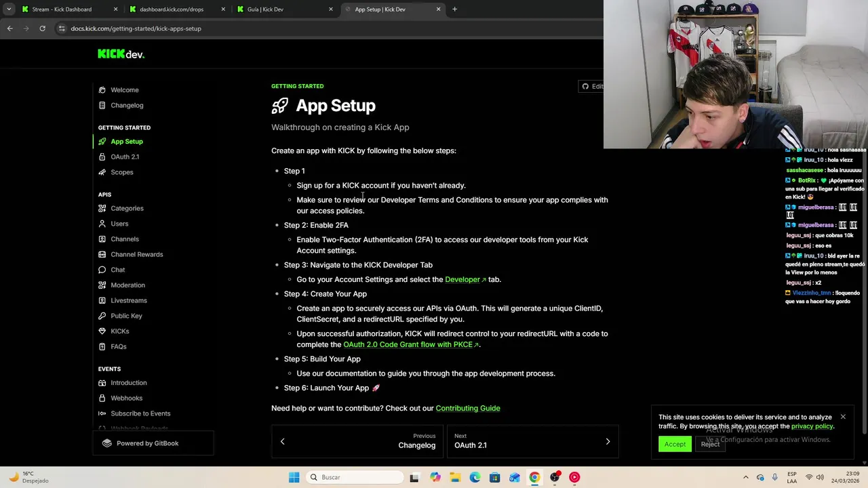
Task: Open the OAuth 2.0 Code Grant flow link
Action: 411,344
